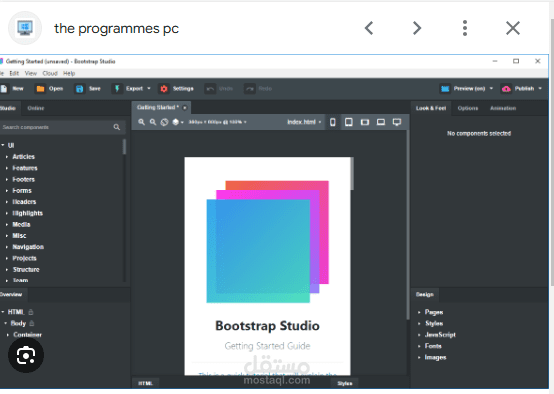The image size is (554, 394).
Task: Open the Publish dropdown arrow
Action: (540, 88)
